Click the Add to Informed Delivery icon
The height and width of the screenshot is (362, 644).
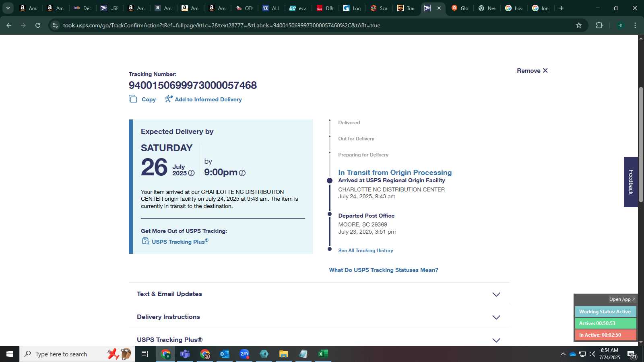[169, 99]
